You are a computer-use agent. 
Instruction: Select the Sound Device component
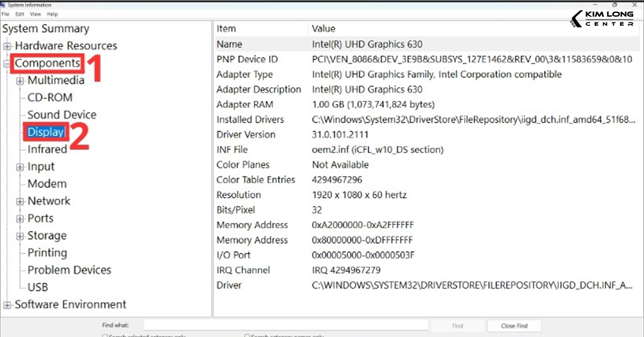pos(61,114)
